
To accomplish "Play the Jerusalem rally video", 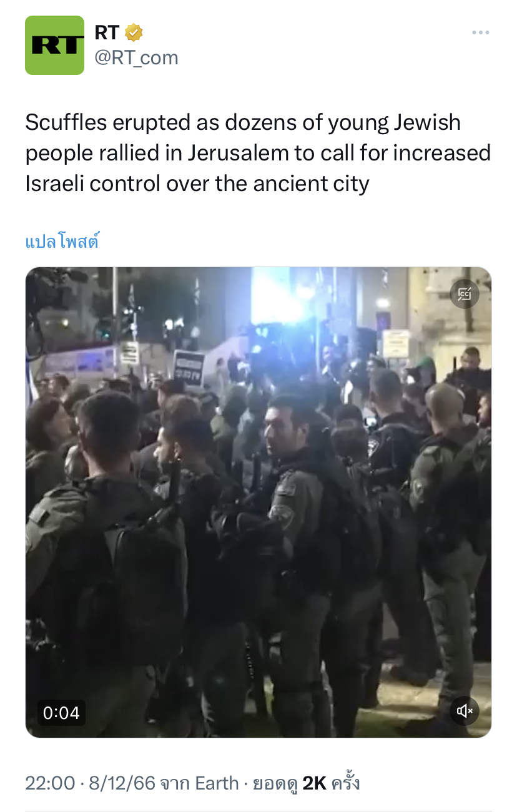I will point(258,502).
